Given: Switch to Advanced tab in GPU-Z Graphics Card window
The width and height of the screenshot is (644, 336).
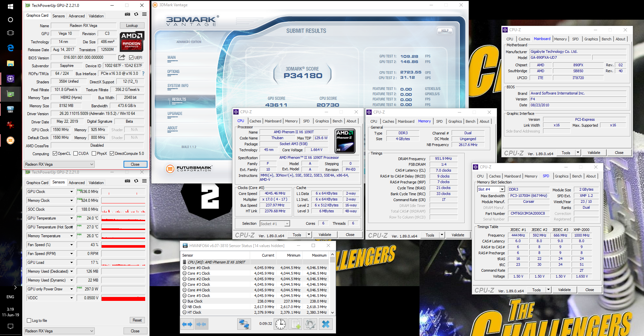Looking at the screenshot, I should tap(77, 16).
